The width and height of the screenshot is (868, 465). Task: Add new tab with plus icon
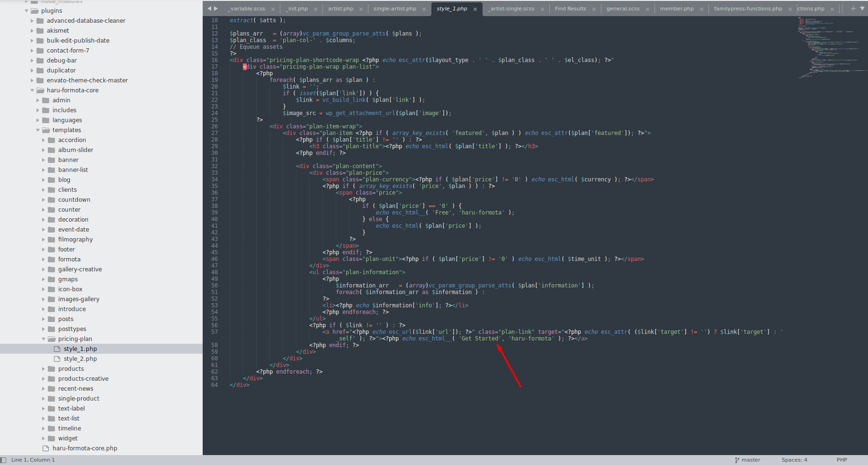853,9
